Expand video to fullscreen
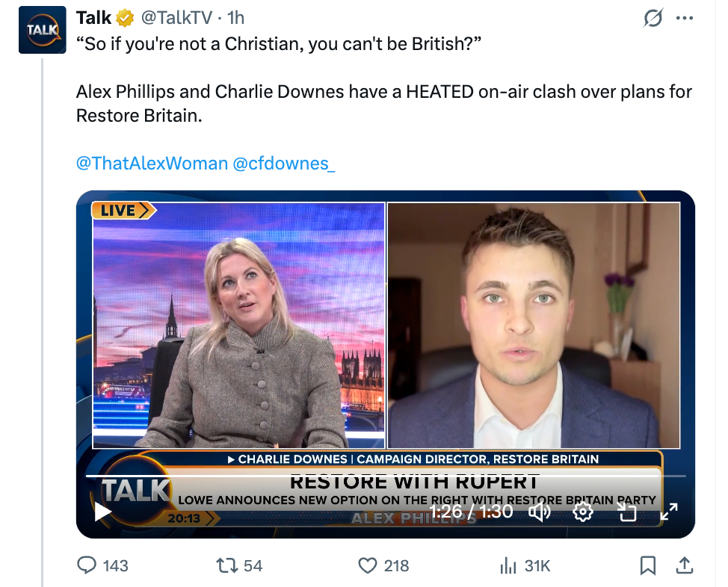728x587 pixels. pos(668,512)
